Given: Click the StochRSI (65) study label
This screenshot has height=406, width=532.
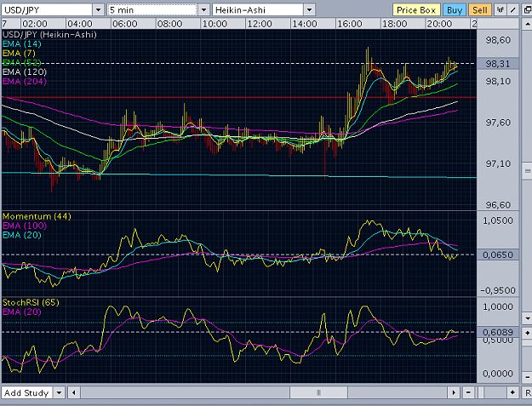Looking at the screenshot, I should click(31, 302).
